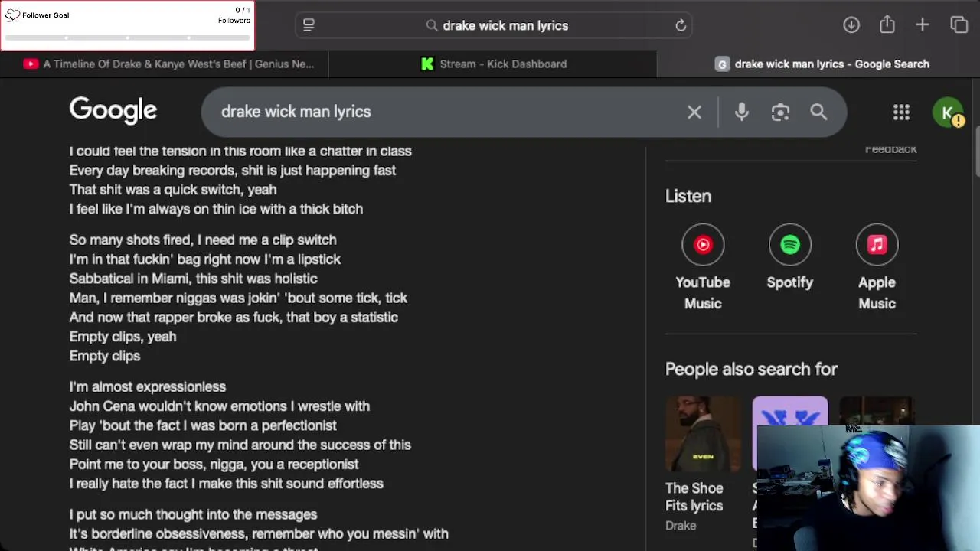Open the Safari downloads icon

pyautogui.click(x=851, y=25)
